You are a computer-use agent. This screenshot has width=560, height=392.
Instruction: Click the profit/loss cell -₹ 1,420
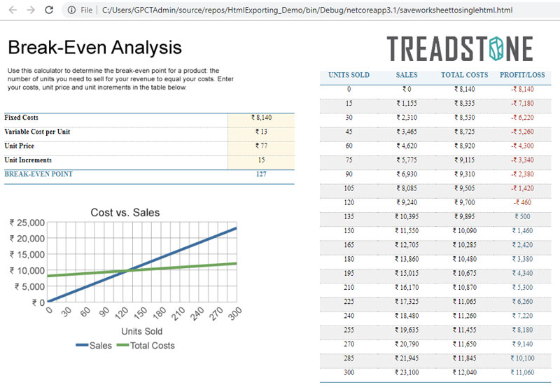coord(522,188)
